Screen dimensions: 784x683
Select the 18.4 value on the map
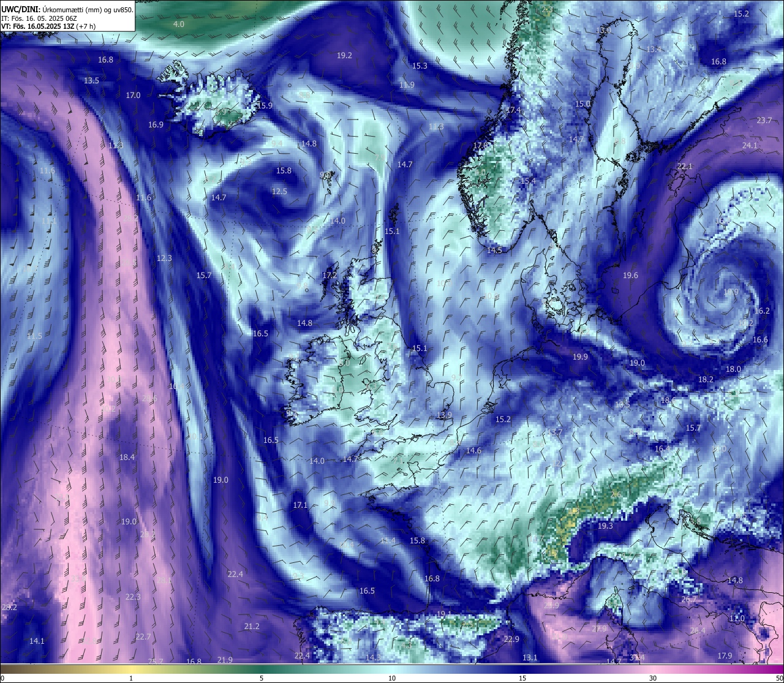tap(127, 457)
